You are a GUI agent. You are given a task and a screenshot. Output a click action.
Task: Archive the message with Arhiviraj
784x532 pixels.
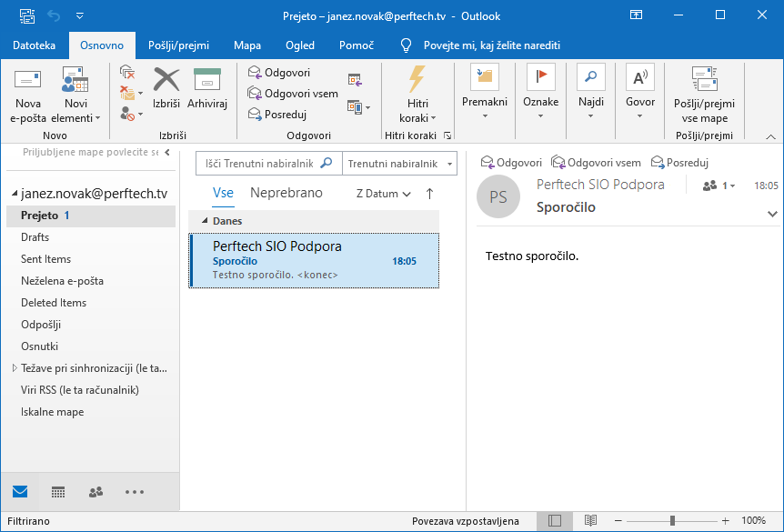coord(207,88)
